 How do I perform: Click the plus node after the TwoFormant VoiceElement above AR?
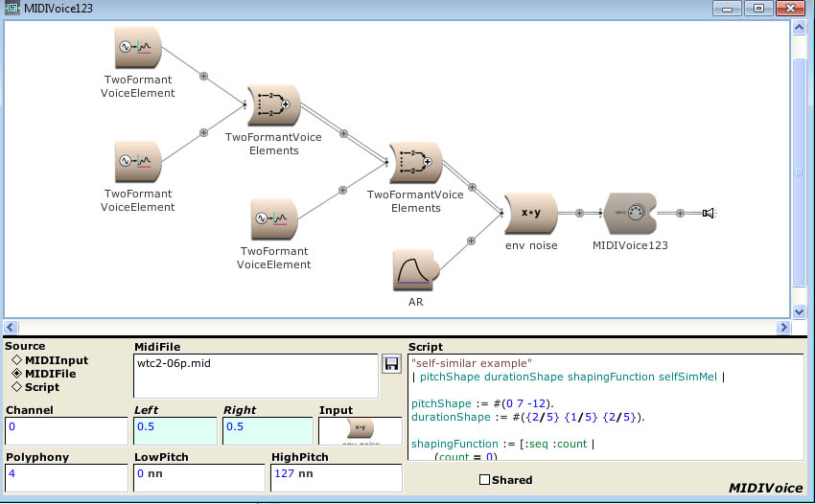point(342,190)
